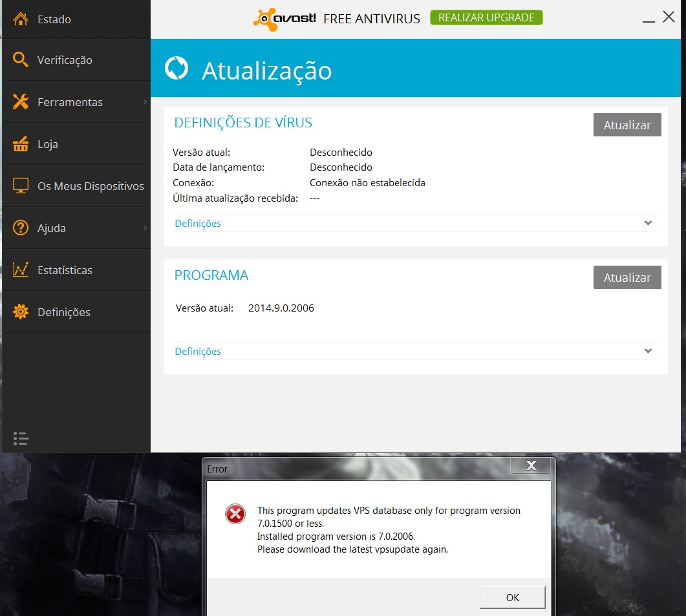The width and height of the screenshot is (686, 616).
Task: Open the Estatísticas sidebar entry
Action: click(76, 270)
